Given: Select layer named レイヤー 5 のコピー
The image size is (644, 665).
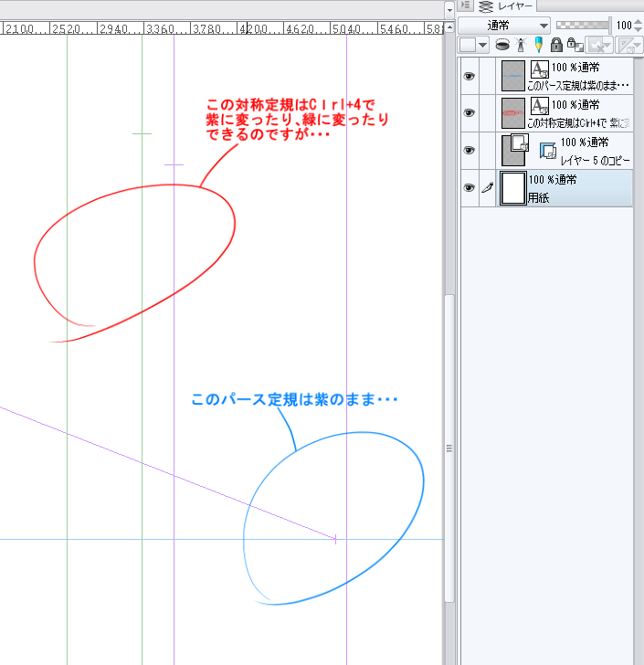Looking at the screenshot, I should 595,161.
